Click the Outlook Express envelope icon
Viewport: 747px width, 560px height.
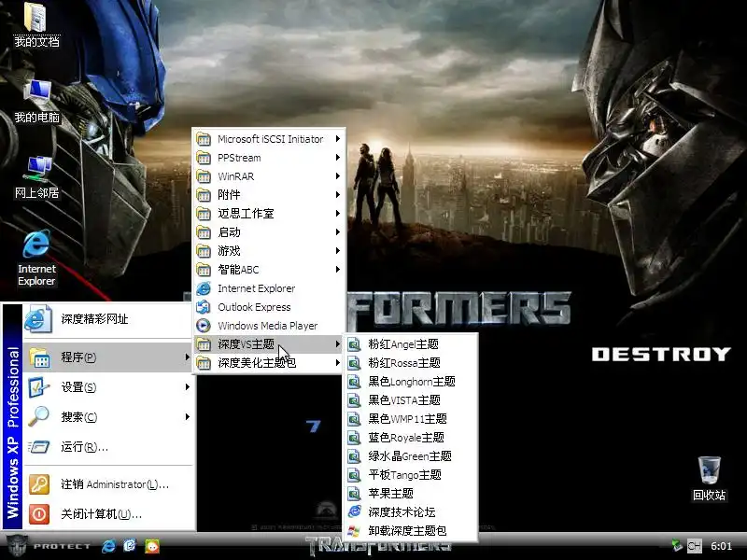click(204, 307)
